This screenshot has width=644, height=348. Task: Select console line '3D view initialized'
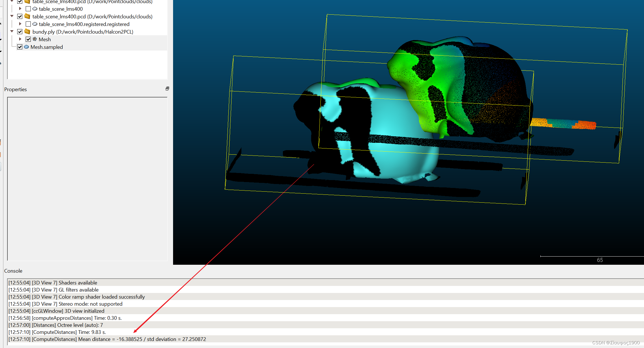(326, 311)
